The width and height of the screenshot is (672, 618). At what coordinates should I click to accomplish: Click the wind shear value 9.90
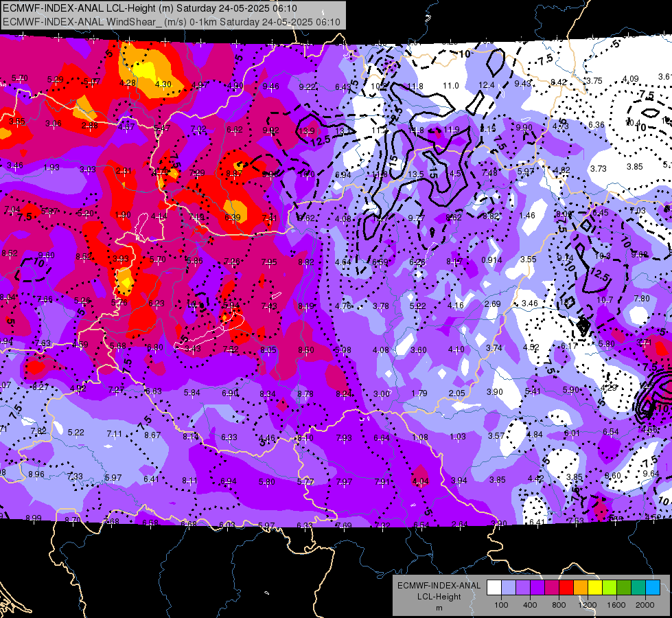coord(524,127)
